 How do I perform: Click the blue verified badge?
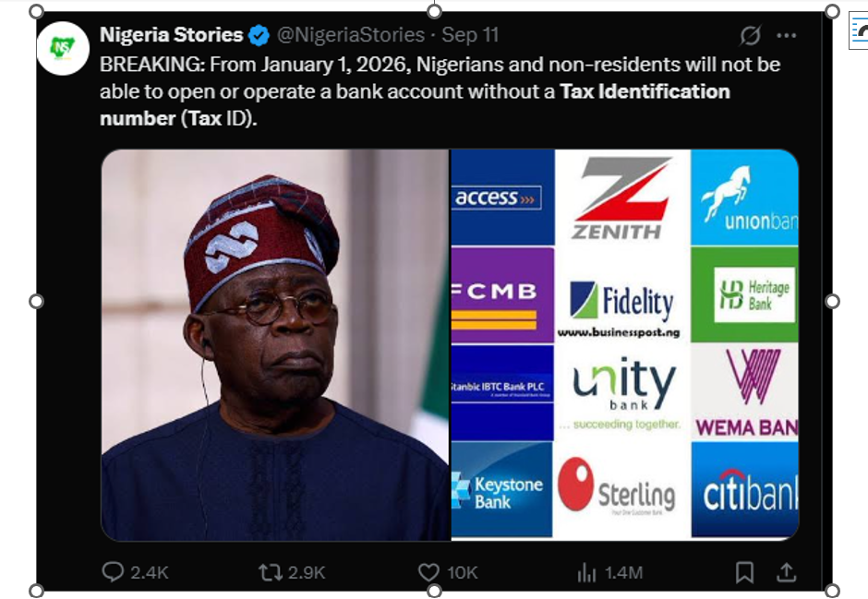[x=259, y=35]
